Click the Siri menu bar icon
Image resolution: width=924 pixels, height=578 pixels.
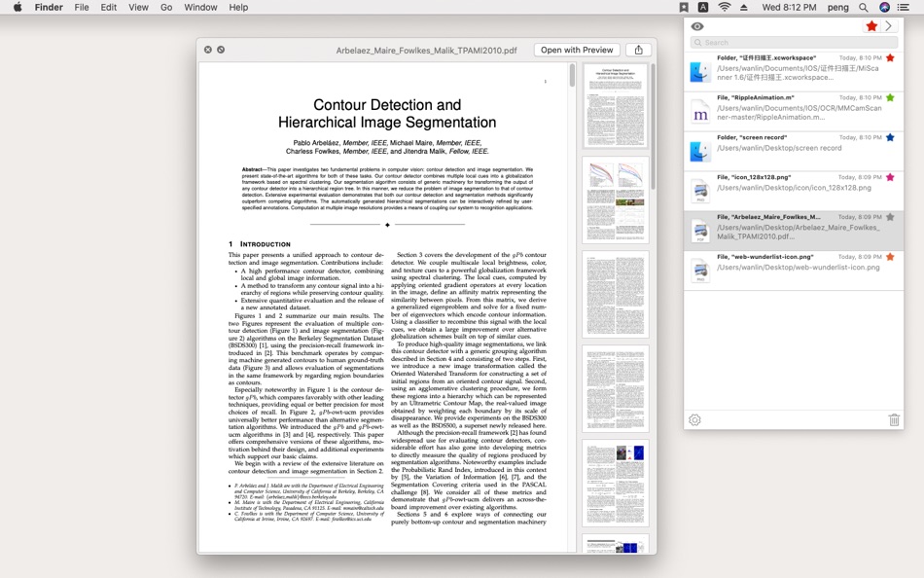tap(884, 7)
